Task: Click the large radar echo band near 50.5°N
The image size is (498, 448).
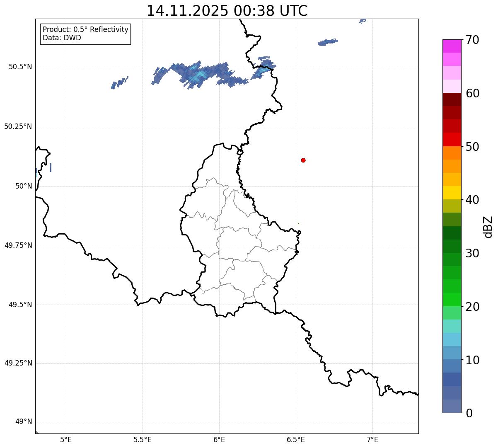Action: [200, 75]
